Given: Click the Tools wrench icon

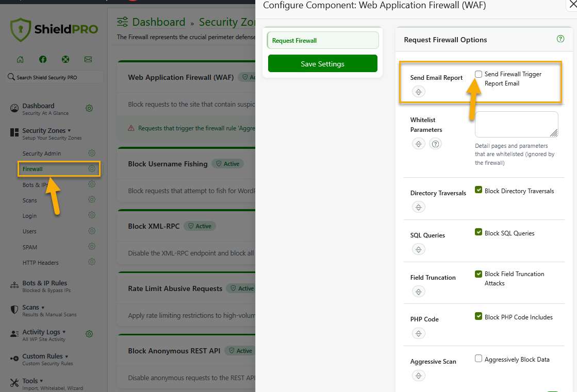Looking at the screenshot, I should [14, 383].
